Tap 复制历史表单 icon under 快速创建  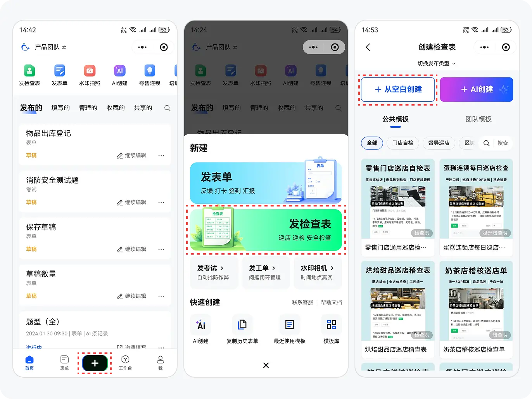(242, 324)
